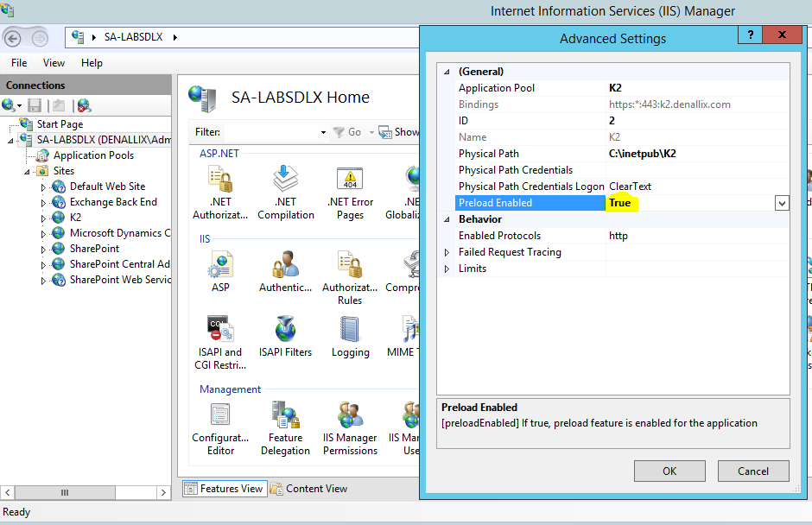Switch to the Content View tab
The height and width of the screenshot is (525, 812).
pyautogui.click(x=309, y=488)
